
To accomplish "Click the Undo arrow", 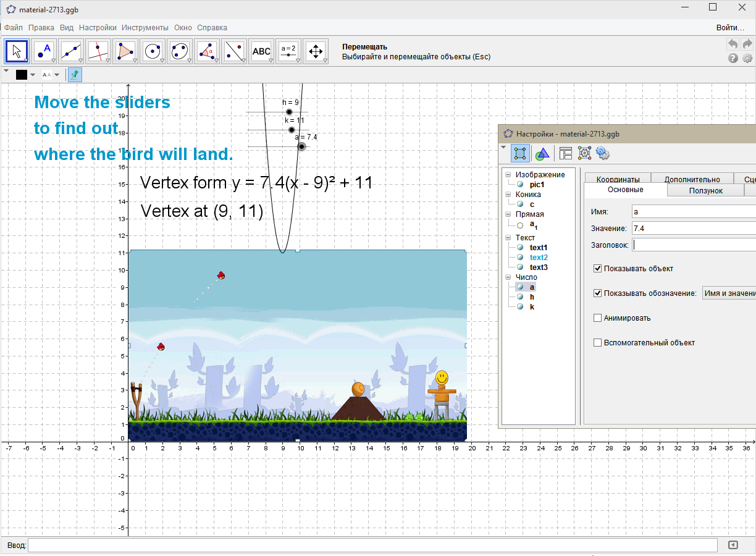I will (x=733, y=44).
